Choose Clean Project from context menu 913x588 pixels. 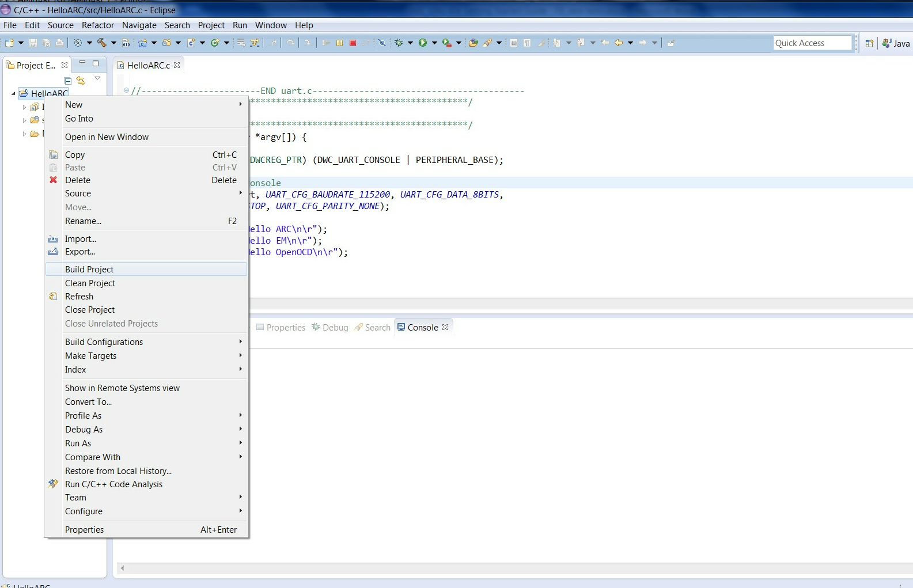click(146, 283)
